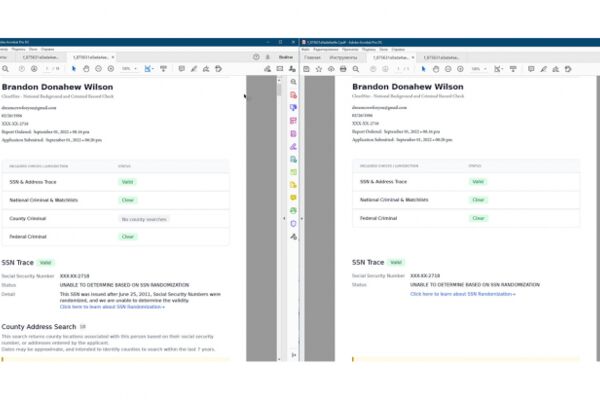Switch to second document tab in right window

point(441,57)
